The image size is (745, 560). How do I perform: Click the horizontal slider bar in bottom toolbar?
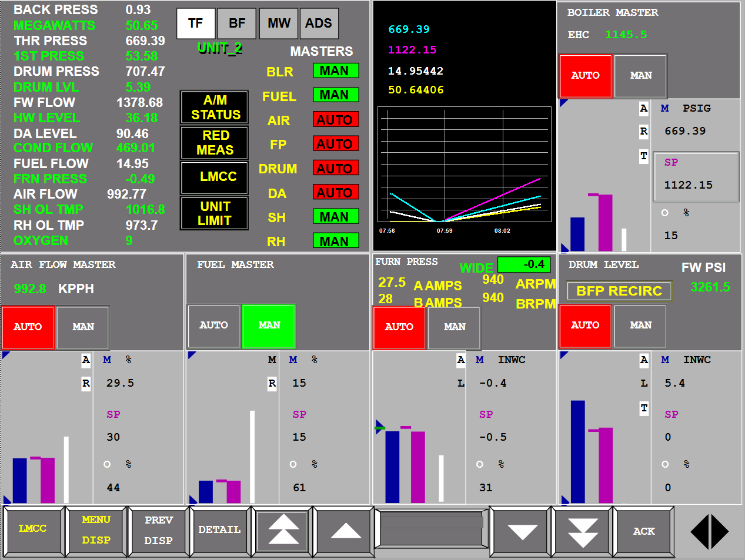pyautogui.click(x=432, y=522)
